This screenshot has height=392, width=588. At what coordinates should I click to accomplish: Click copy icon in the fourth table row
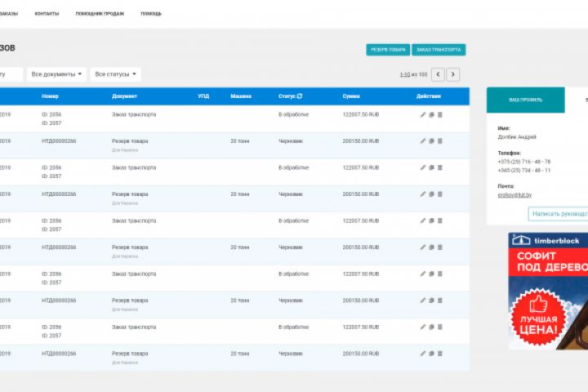432,194
